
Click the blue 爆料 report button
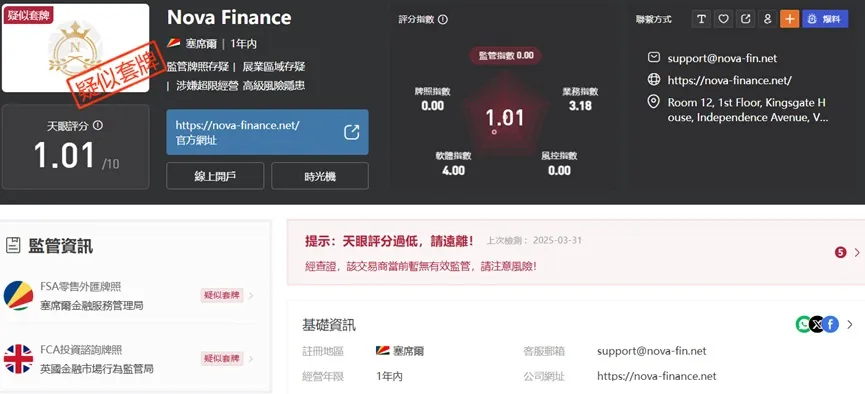point(825,19)
